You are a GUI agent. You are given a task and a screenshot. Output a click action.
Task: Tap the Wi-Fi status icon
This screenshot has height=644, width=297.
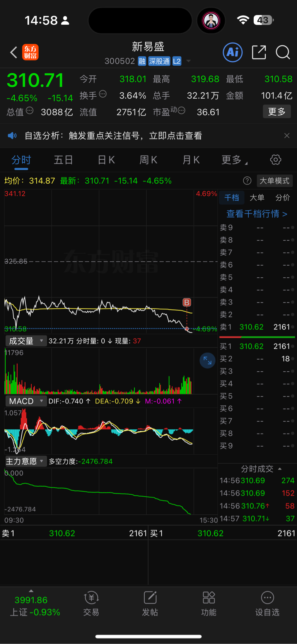point(243,20)
